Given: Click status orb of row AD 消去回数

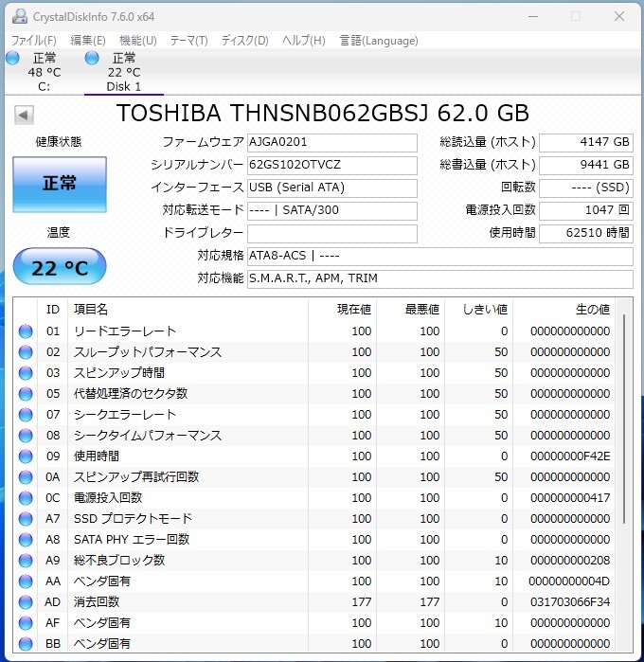Looking at the screenshot, I should [x=26, y=602].
